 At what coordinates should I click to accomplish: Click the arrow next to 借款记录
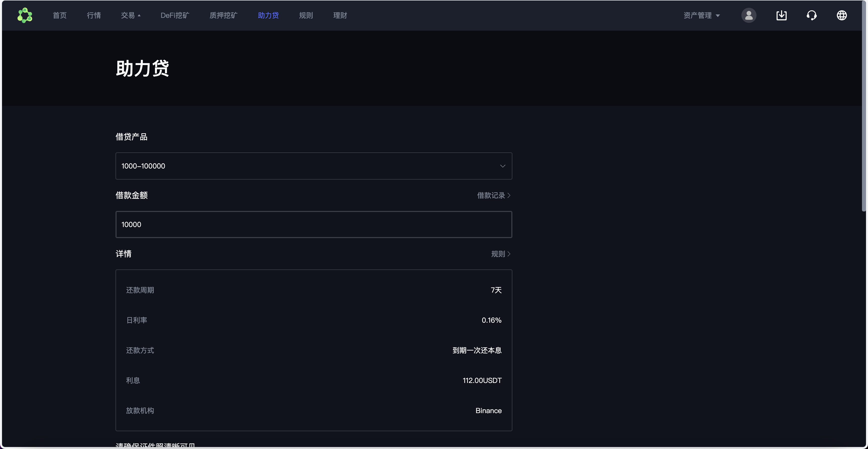click(x=508, y=195)
